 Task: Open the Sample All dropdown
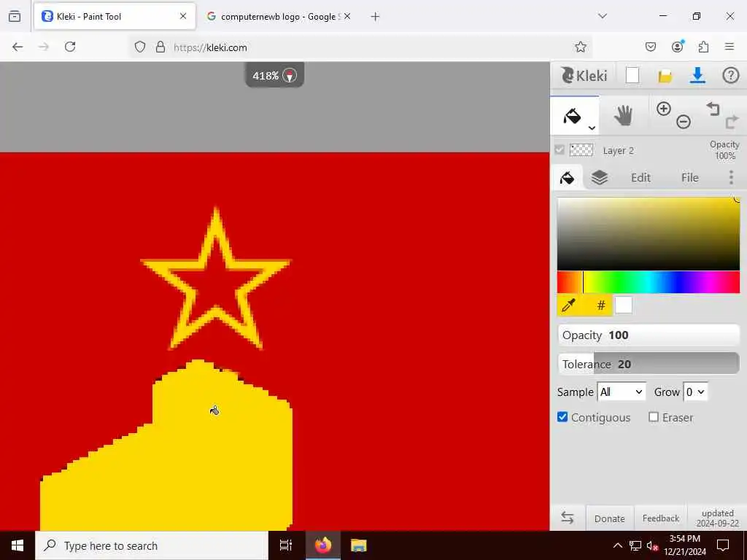pos(622,392)
